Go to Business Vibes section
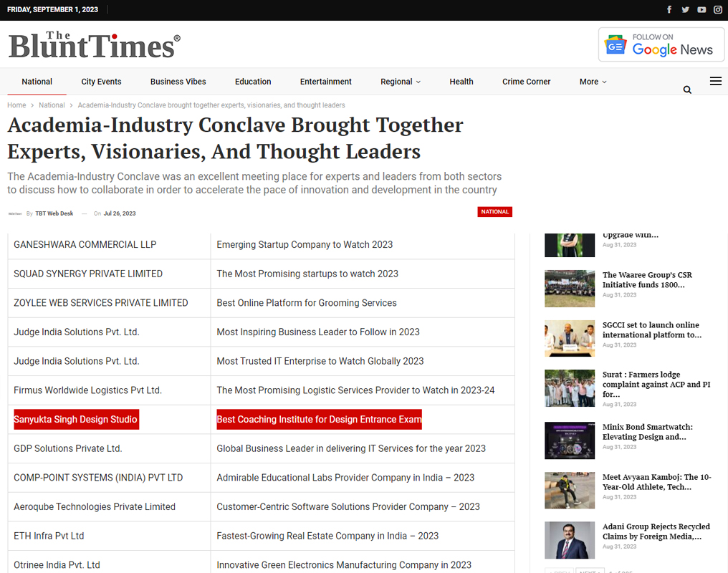The image size is (728, 573). click(x=178, y=82)
